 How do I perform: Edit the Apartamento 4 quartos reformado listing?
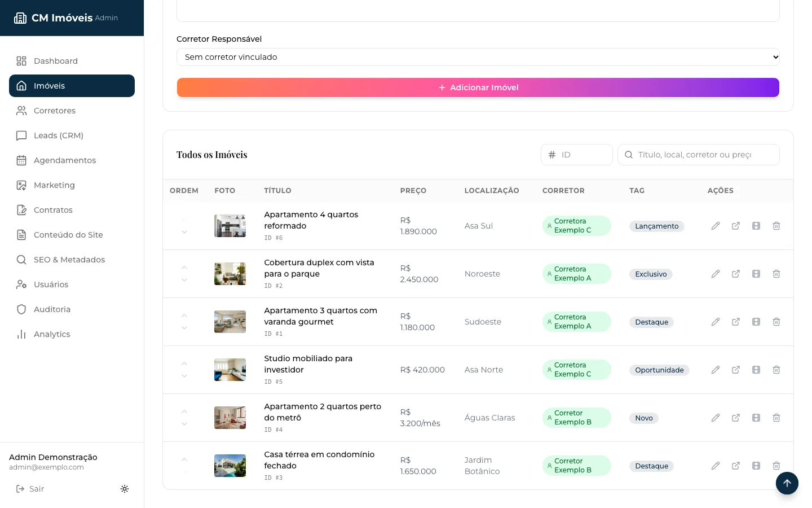[x=716, y=226]
